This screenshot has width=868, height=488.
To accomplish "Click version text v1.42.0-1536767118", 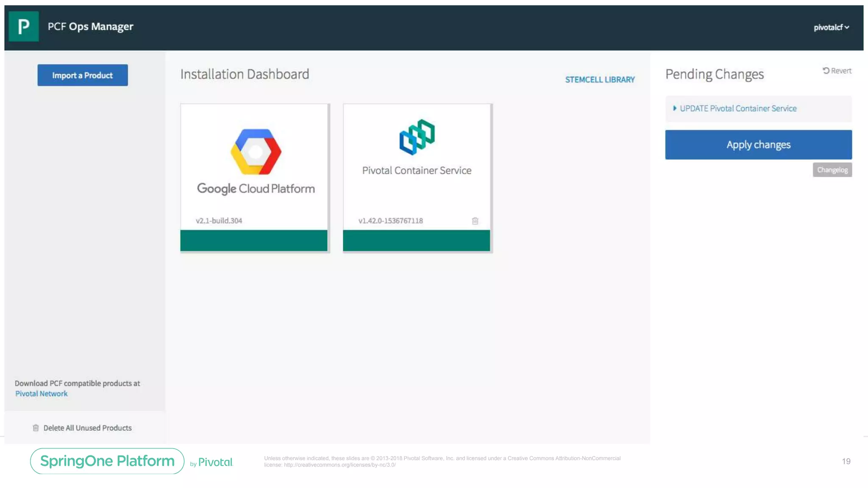I will coord(390,221).
